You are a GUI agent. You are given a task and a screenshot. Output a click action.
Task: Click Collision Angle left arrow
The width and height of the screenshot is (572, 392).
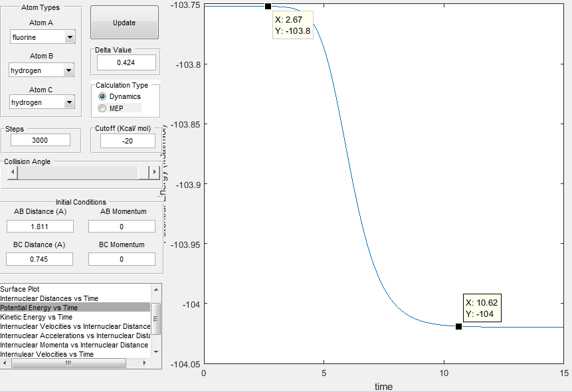click(x=13, y=172)
